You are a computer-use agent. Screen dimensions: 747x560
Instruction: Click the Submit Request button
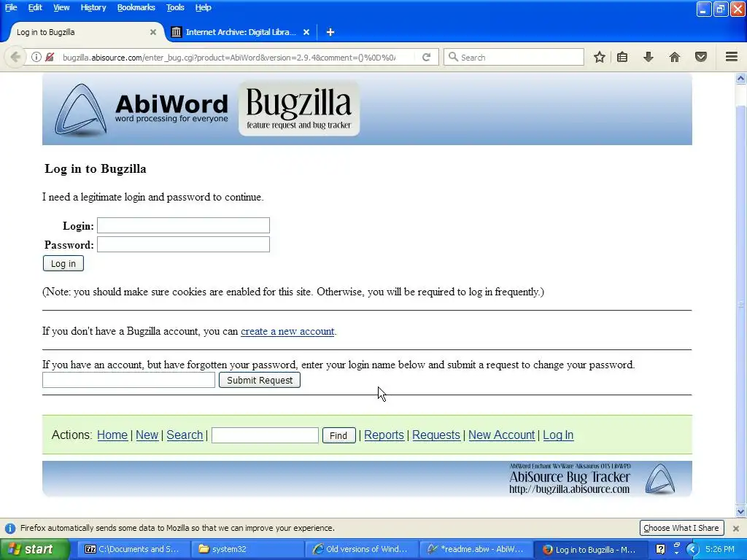point(260,380)
